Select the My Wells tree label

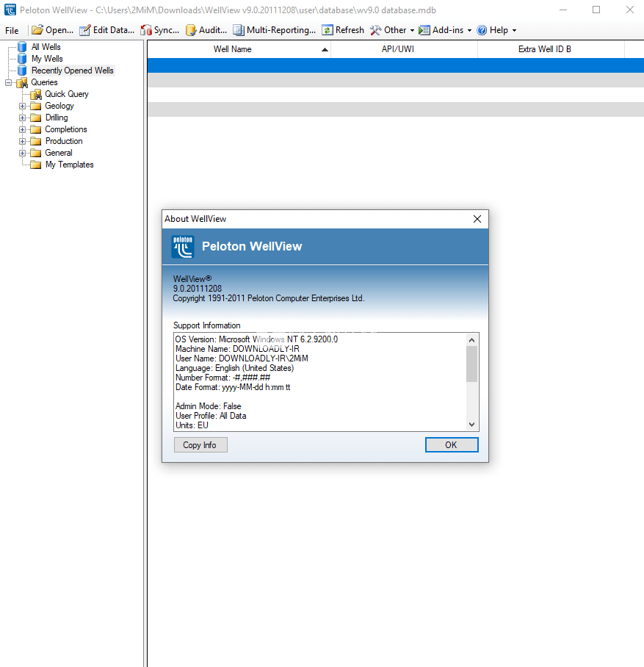coord(47,58)
